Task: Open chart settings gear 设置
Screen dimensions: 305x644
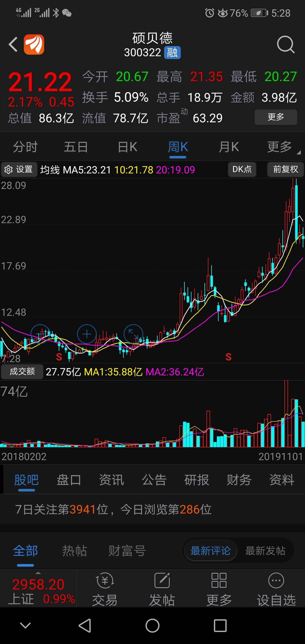Action: point(19,169)
